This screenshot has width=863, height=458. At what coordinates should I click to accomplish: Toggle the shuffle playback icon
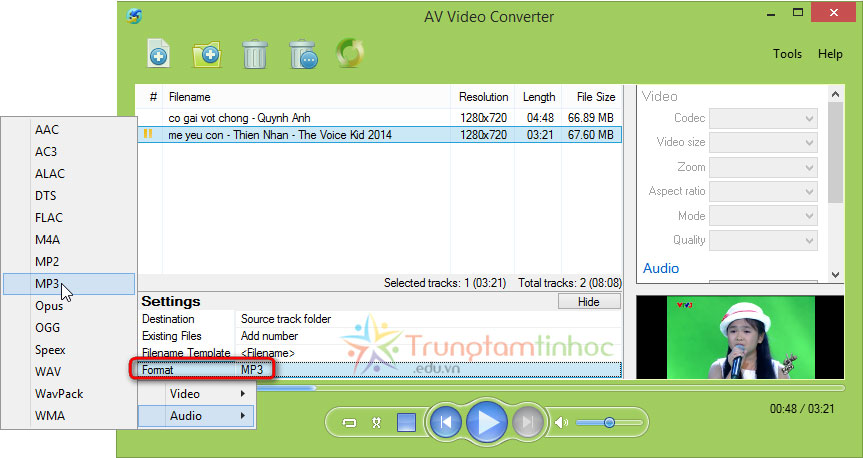coord(376,423)
